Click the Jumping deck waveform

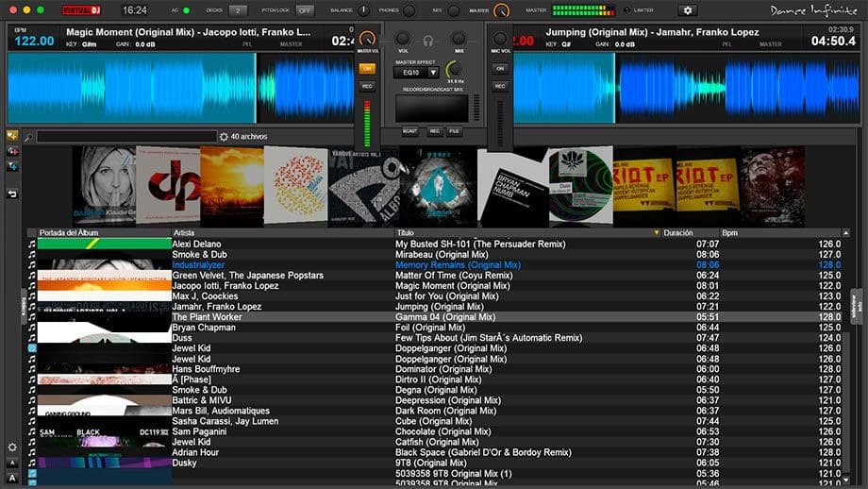(x=687, y=88)
